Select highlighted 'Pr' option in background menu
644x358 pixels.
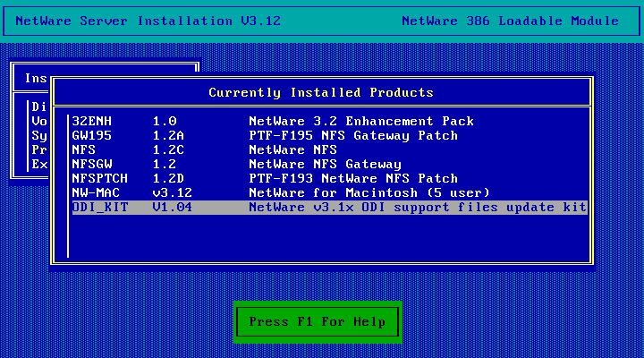[39, 150]
